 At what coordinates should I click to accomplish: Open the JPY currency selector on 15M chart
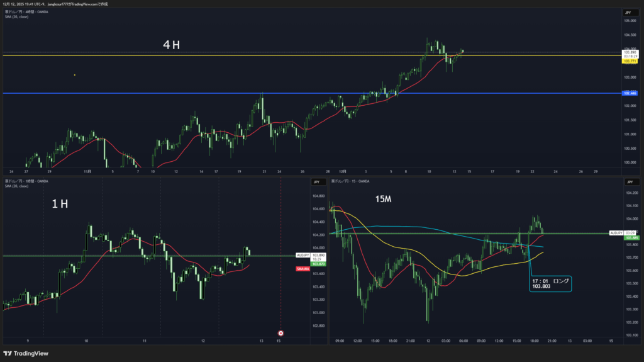click(x=628, y=182)
